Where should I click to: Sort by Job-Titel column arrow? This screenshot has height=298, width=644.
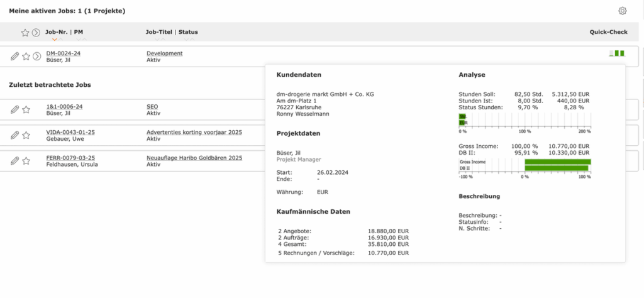[x=157, y=40]
